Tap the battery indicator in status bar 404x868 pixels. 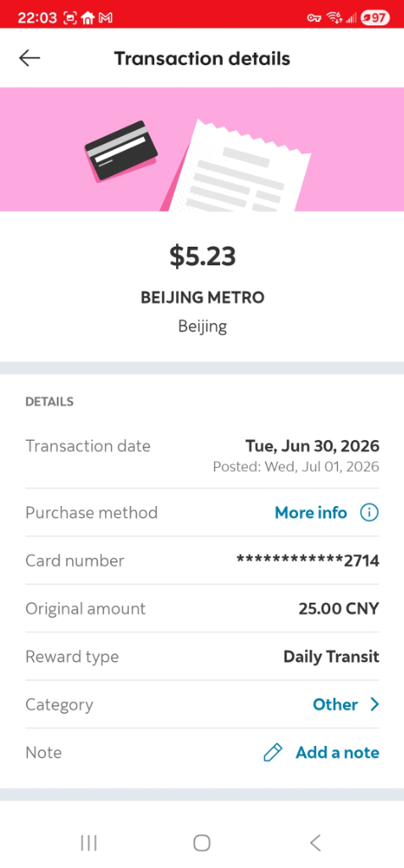[x=374, y=18]
